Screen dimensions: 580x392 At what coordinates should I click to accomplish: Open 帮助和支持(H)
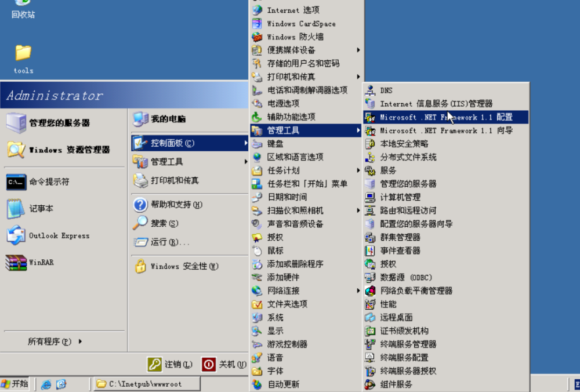189,205
